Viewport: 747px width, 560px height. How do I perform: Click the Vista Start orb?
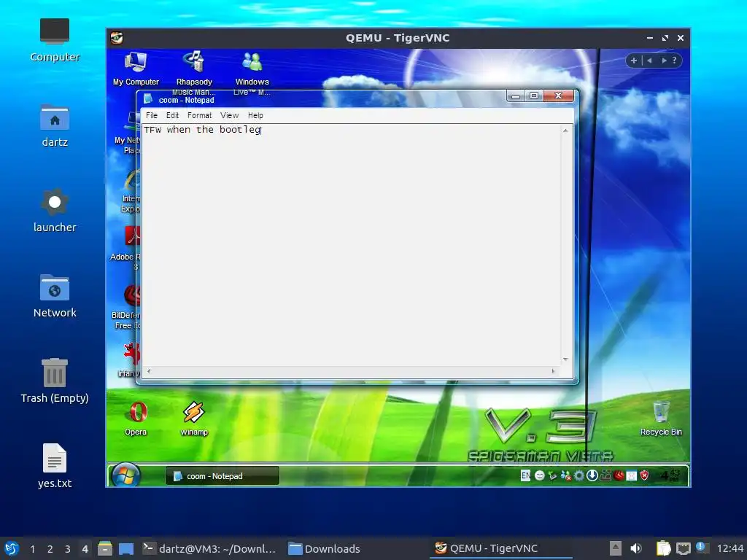point(125,475)
